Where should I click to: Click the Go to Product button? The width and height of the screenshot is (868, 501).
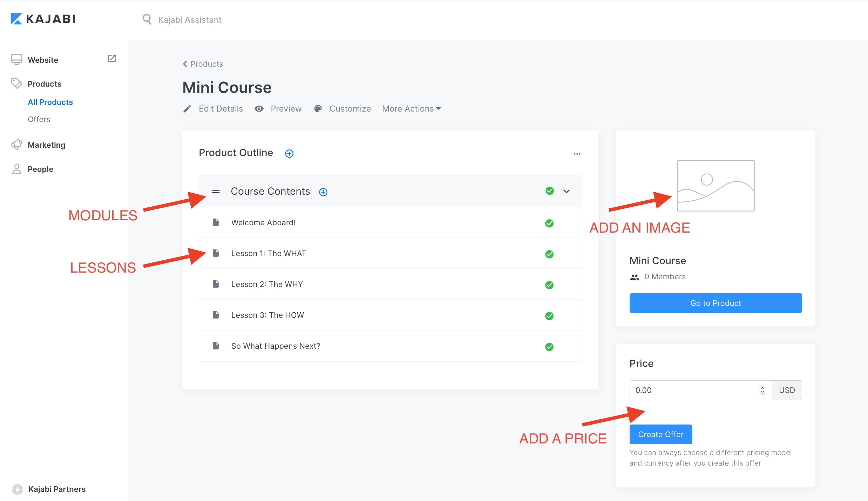(716, 303)
